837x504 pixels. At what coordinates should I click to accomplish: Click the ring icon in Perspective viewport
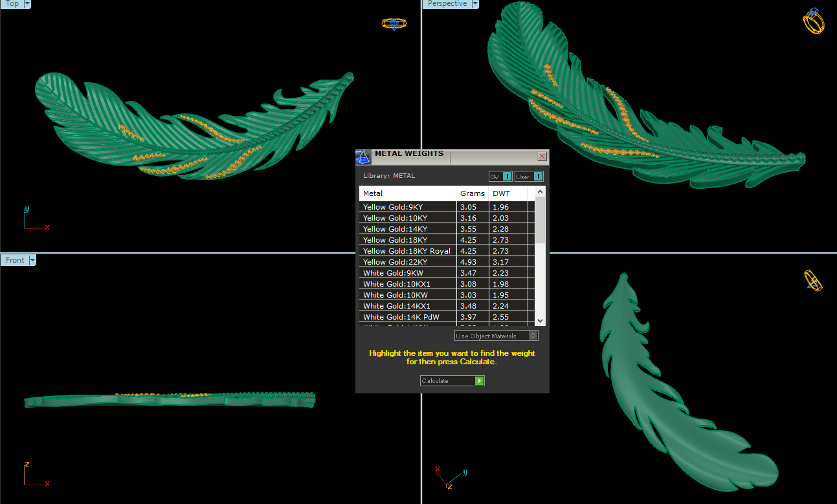click(x=814, y=21)
